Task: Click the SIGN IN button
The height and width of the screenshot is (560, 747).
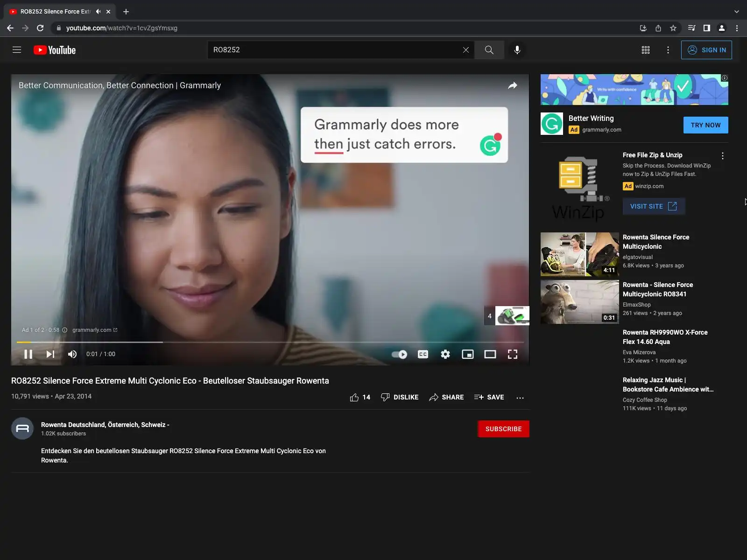Action: (706, 50)
